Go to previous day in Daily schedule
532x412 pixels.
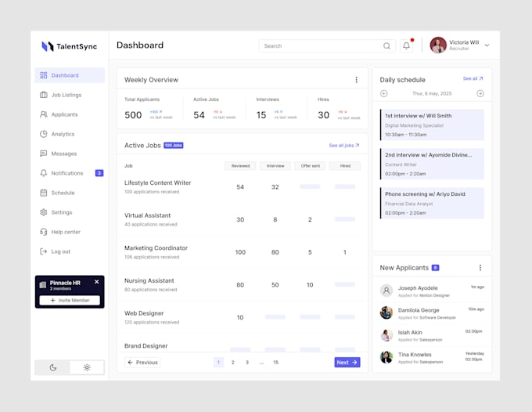(x=384, y=93)
